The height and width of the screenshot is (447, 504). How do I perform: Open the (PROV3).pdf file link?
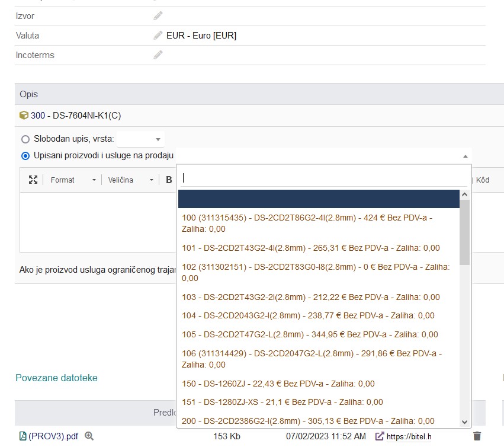53,436
